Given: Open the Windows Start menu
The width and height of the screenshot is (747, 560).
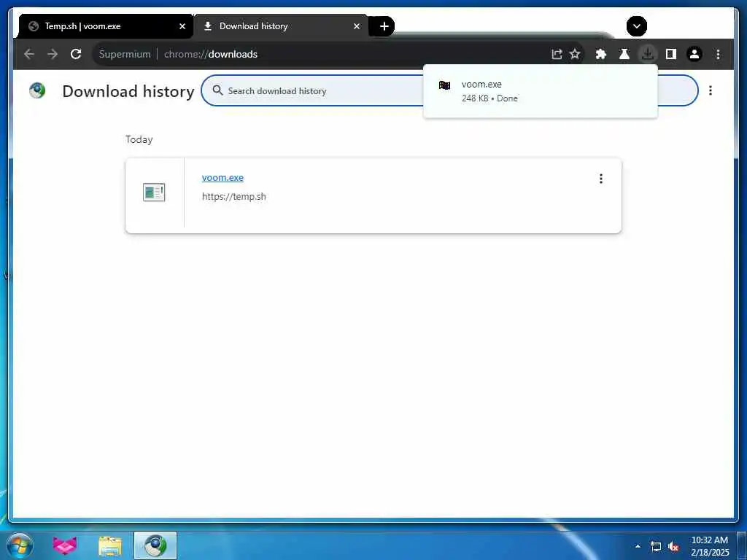Looking at the screenshot, I should click(20, 545).
